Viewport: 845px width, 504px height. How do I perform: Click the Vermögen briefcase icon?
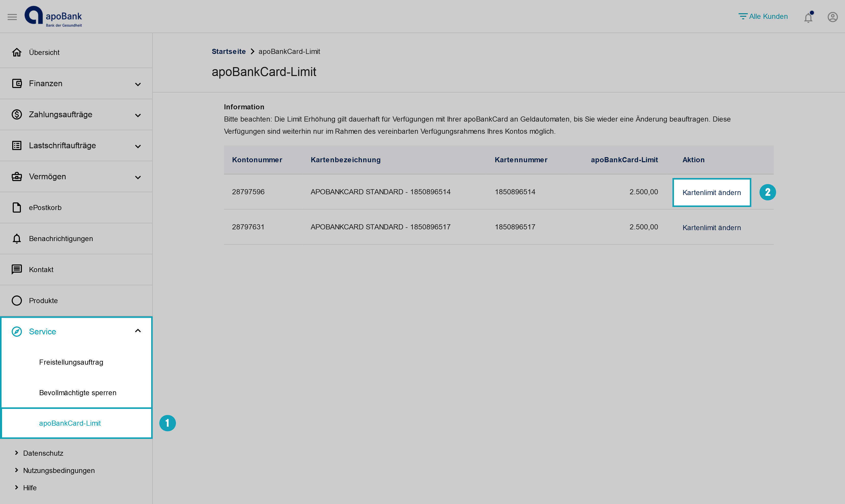click(x=17, y=177)
